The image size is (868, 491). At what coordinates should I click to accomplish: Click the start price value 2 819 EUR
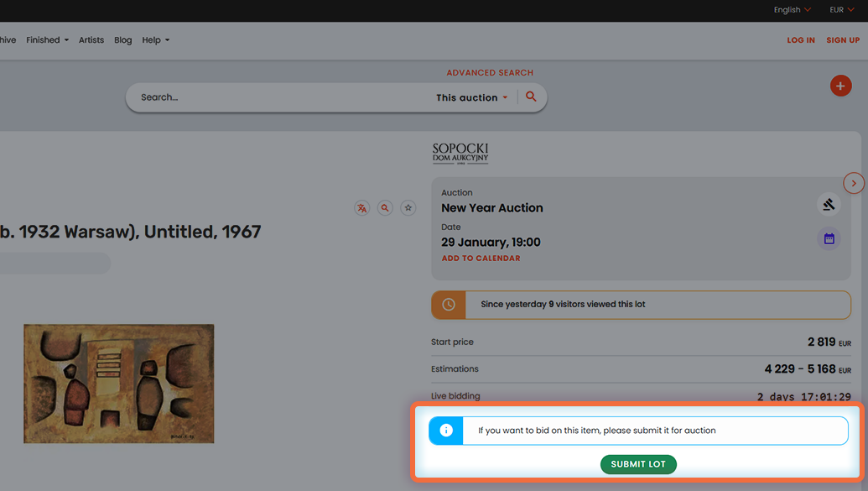coord(829,342)
